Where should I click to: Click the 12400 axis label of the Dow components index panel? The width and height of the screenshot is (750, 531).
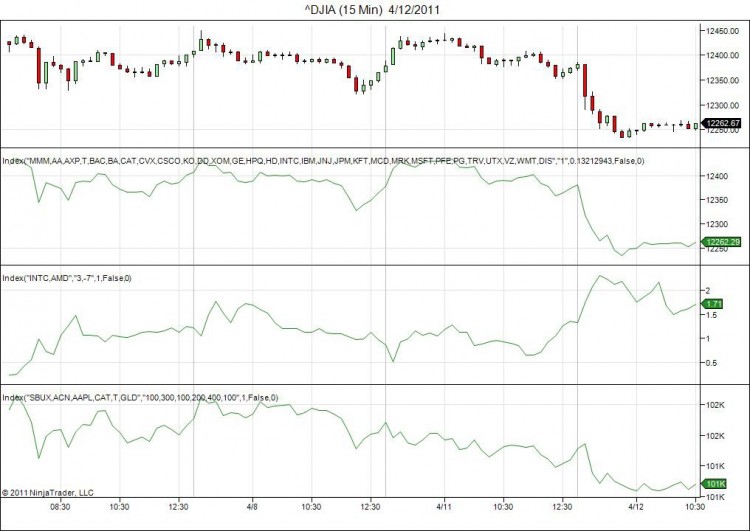pyautogui.click(x=717, y=177)
